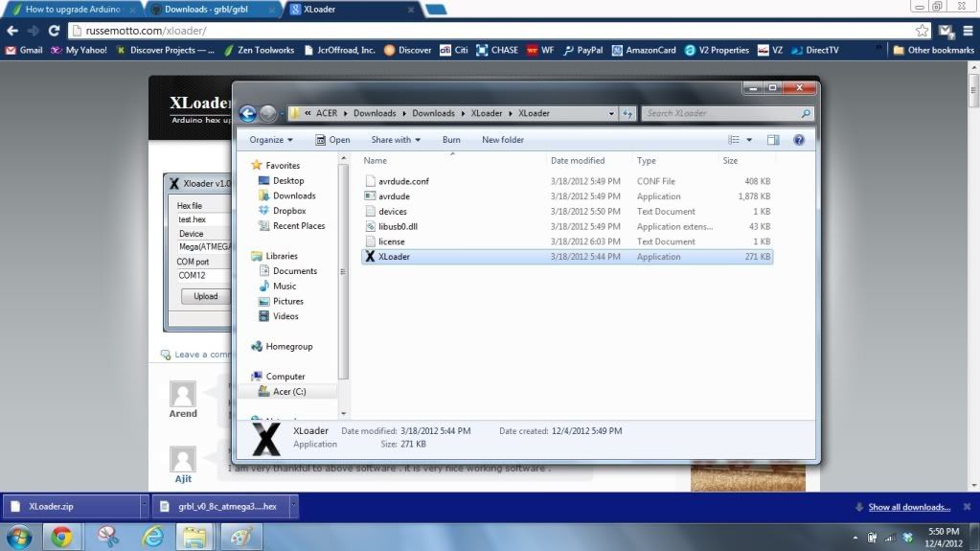The height and width of the screenshot is (551, 980).
Task: Open the Windows Explorer taskbar icon
Action: pos(195,538)
